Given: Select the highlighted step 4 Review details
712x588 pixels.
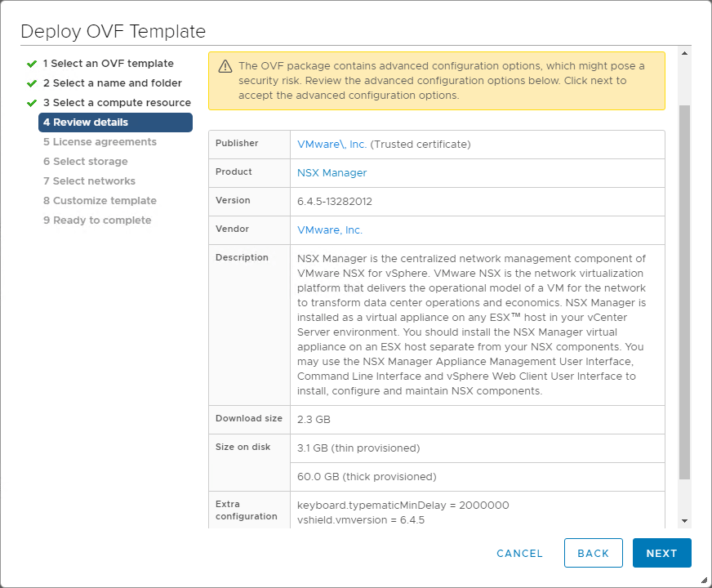Looking at the screenshot, I should click(115, 122).
